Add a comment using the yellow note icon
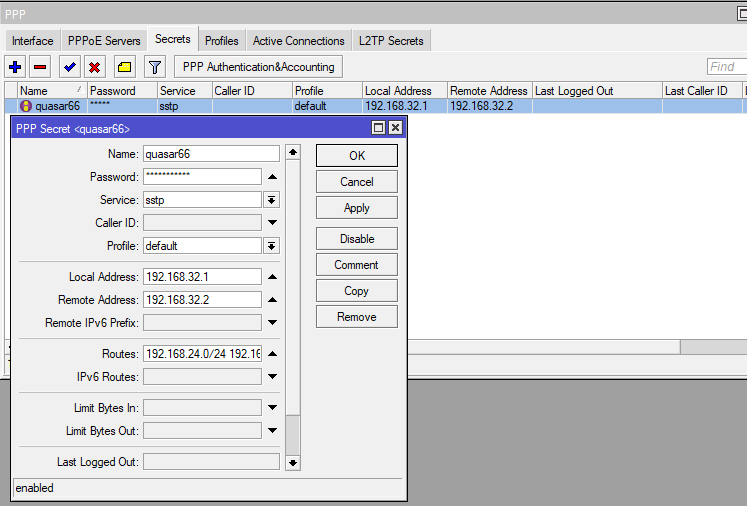 pyautogui.click(x=125, y=67)
